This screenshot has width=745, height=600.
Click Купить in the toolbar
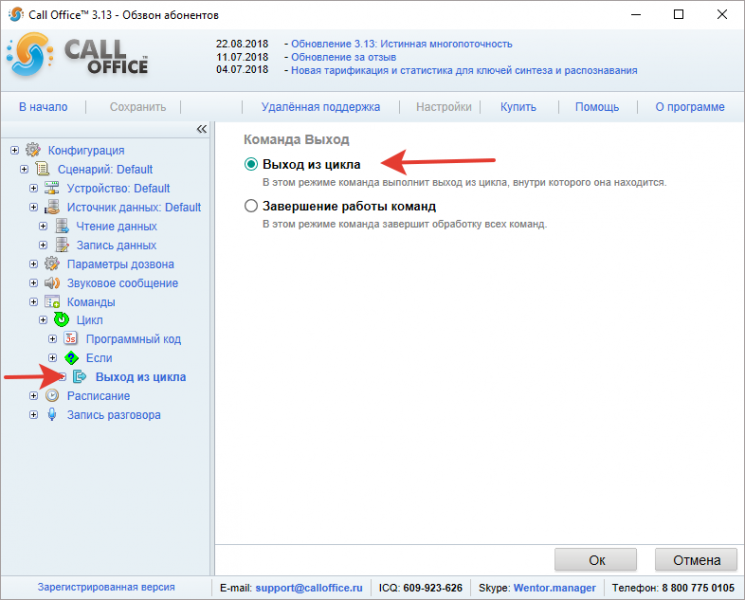pos(518,107)
